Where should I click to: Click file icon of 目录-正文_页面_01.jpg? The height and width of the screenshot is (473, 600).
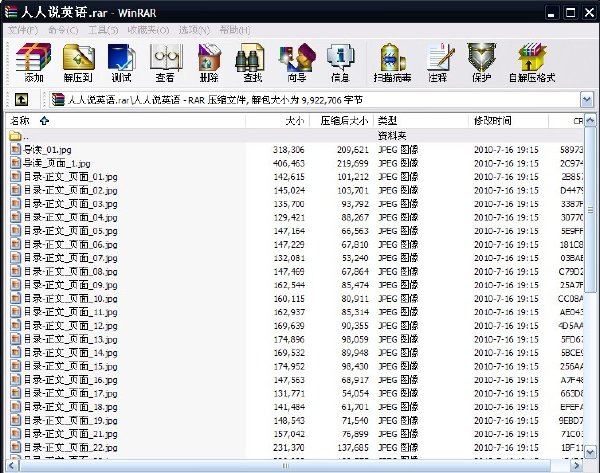(x=16, y=176)
